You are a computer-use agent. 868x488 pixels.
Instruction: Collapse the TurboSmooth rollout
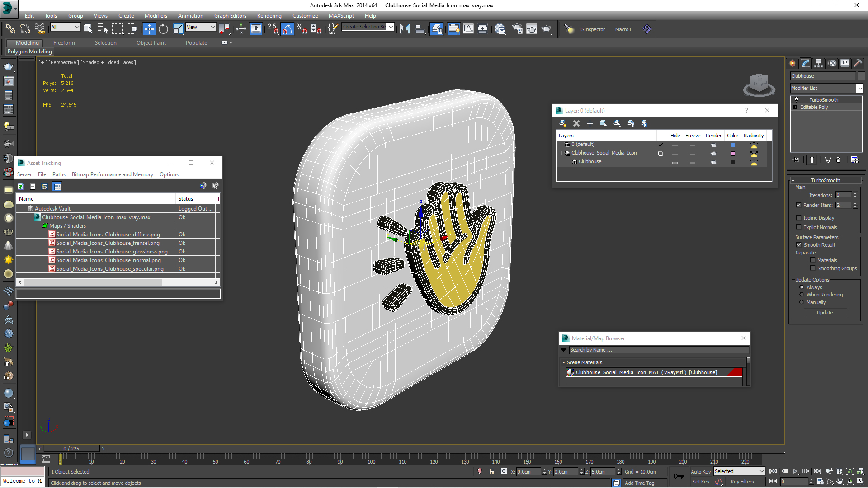click(x=825, y=180)
